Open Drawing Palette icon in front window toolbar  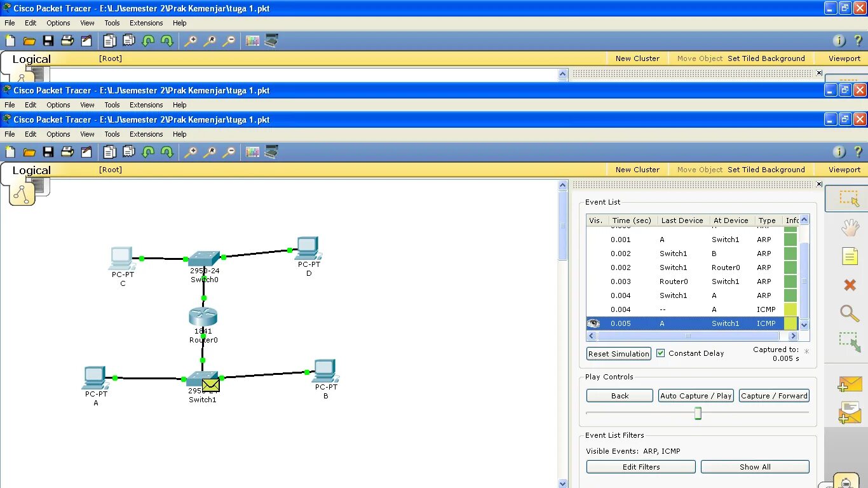coord(252,152)
